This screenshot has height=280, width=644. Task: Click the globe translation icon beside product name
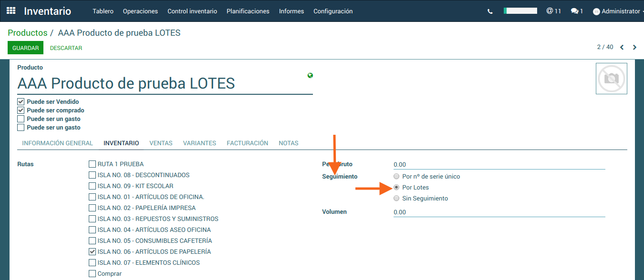[x=311, y=75]
